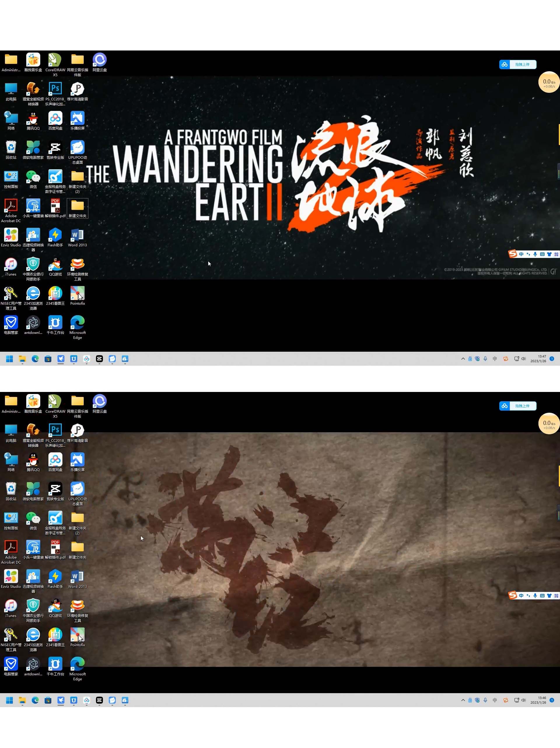Toggle the tray microphone icon beside 13:47 clock
560x748 pixels.
click(x=485, y=359)
